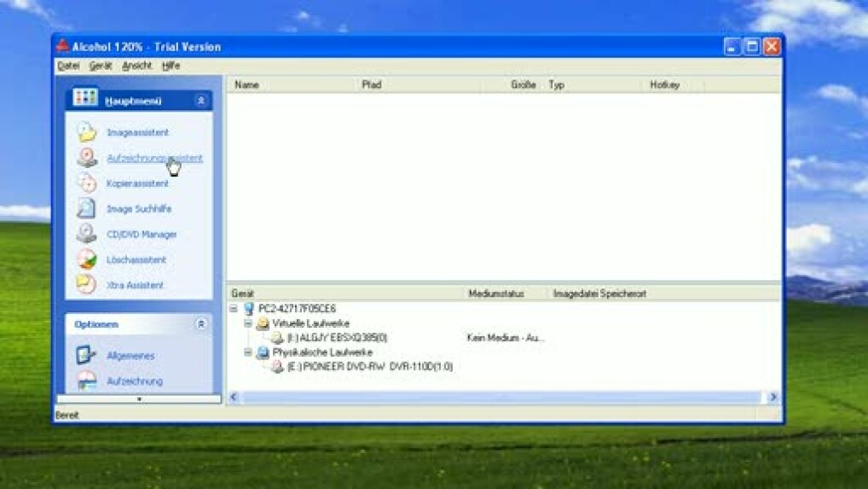868x489 pixels.
Task: Open the Image Suchhilfe icon
Action: [x=86, y=209]
